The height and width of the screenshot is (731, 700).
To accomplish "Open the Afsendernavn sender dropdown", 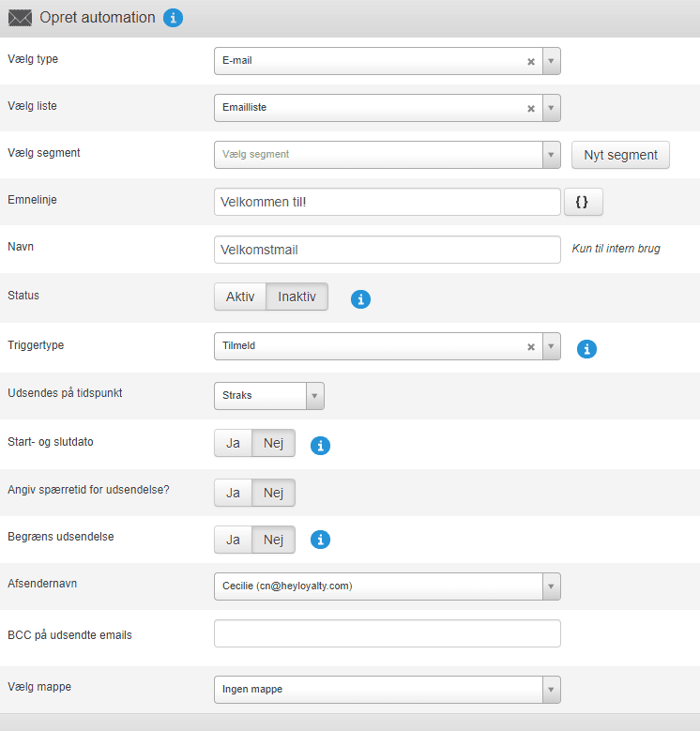I will [x=387, y=586].
